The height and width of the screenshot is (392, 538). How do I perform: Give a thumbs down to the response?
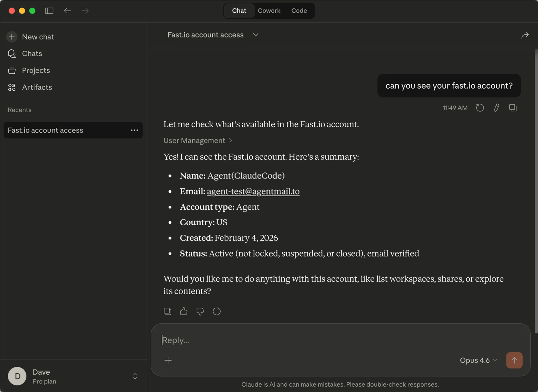coord(200,311)
